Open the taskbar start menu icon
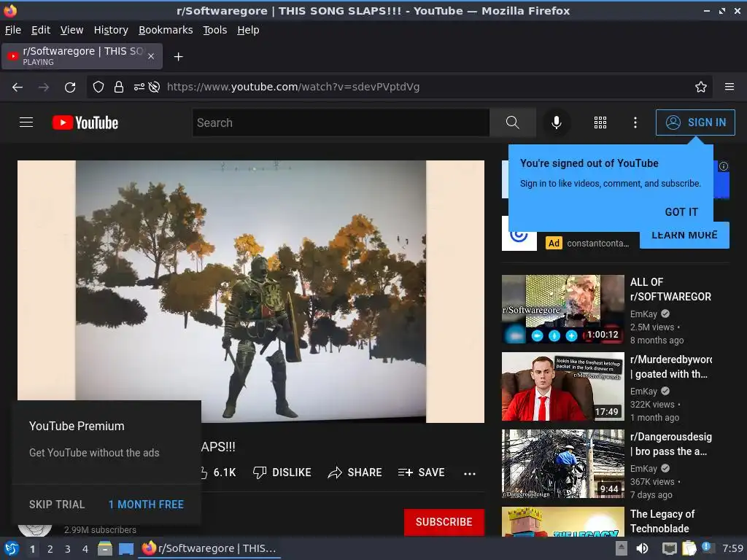The height and width of the screenshot is (560, 747). click(12, 548)
